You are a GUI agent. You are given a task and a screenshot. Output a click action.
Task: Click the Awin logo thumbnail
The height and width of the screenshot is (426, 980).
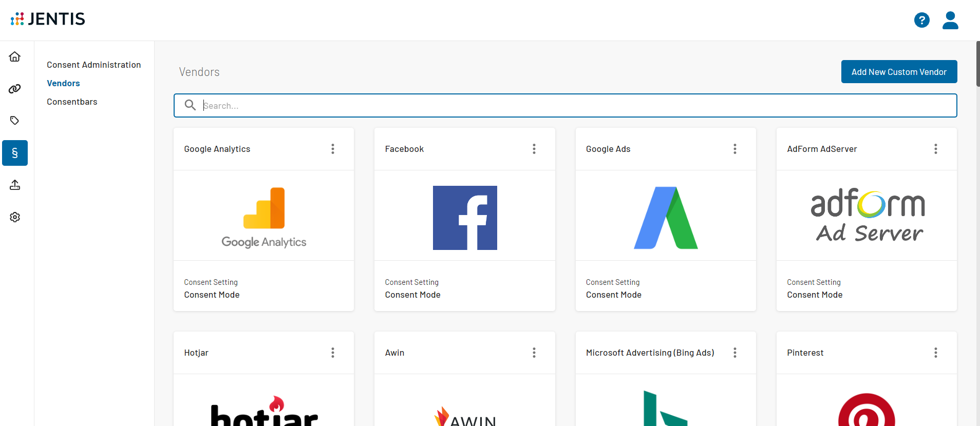[x=465, y=416]
